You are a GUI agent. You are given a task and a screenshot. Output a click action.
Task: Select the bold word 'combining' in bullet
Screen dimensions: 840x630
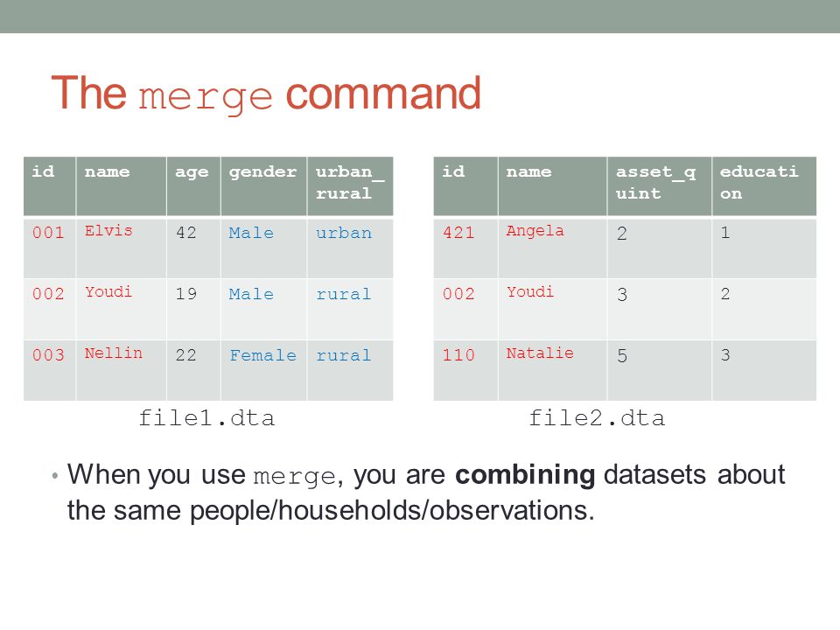click(x=525, y=475)
